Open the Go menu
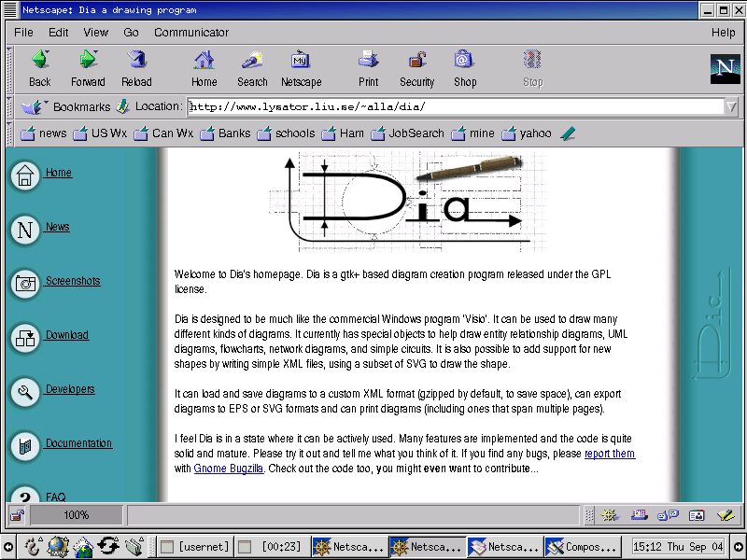747x560 pixels. pos(131,33)
